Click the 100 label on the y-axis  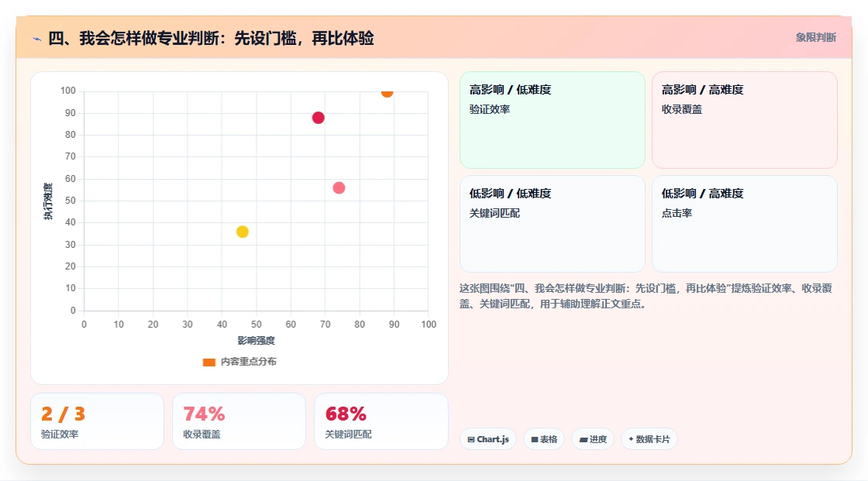[x=68, y=91]
